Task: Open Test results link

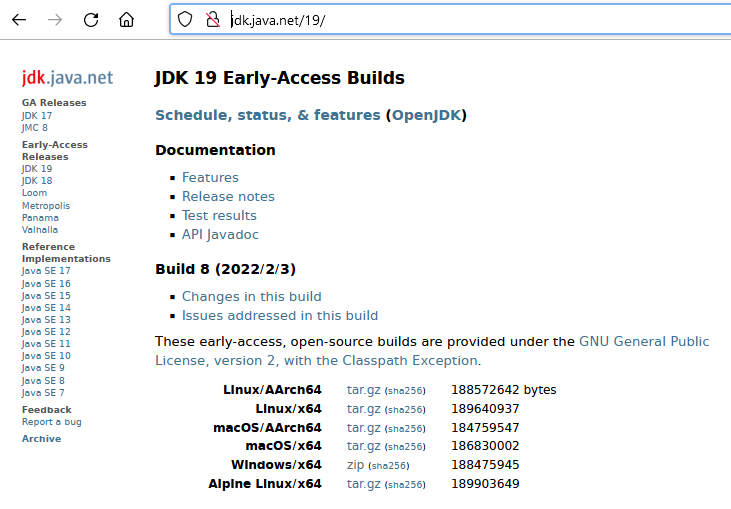Action: [x=219, y=216]
